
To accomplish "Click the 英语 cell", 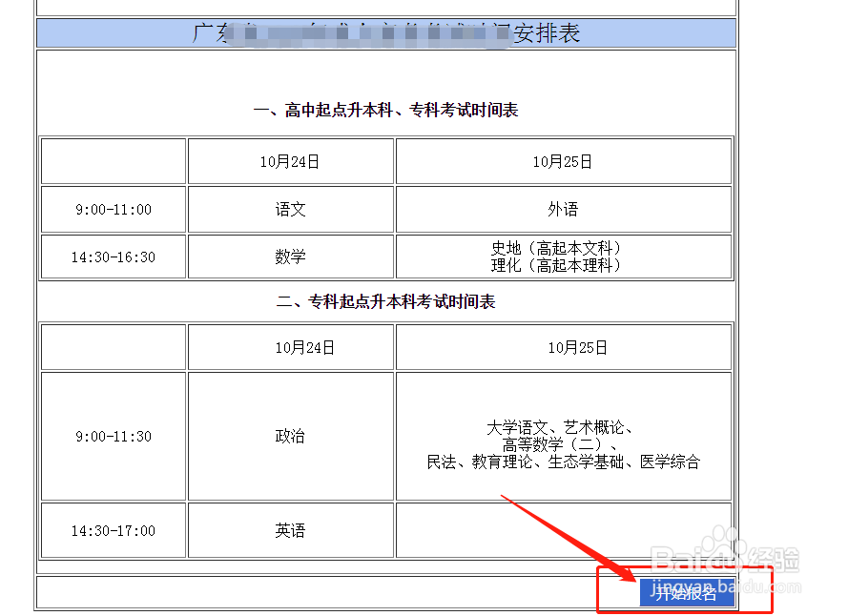I will tap(290, 530).
